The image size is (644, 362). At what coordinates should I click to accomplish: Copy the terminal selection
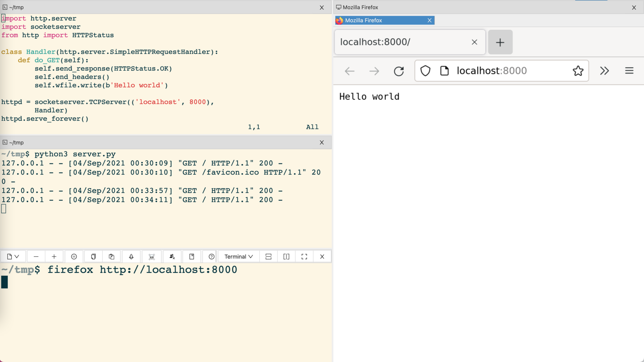[93, 256]
